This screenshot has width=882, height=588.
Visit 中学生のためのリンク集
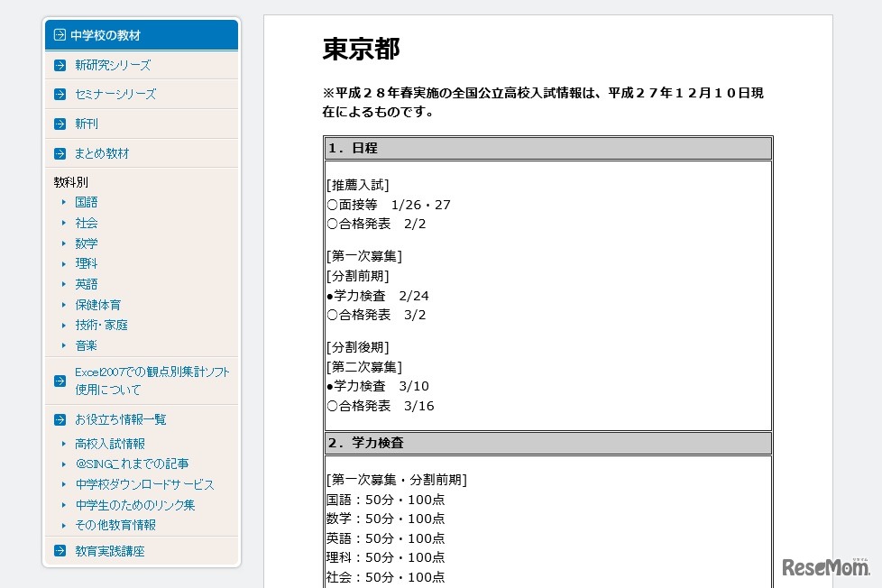point(134,505)
